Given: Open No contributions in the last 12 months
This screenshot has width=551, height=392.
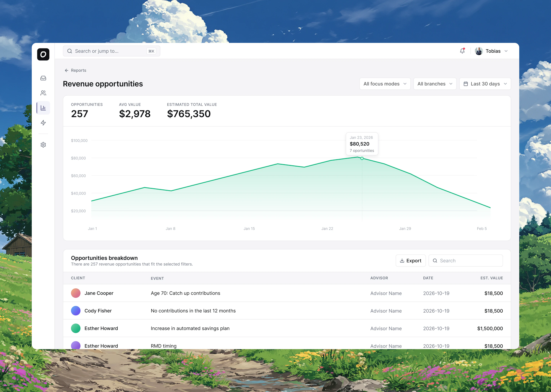Looking at the screenshot, I should [x=193, y=311].
